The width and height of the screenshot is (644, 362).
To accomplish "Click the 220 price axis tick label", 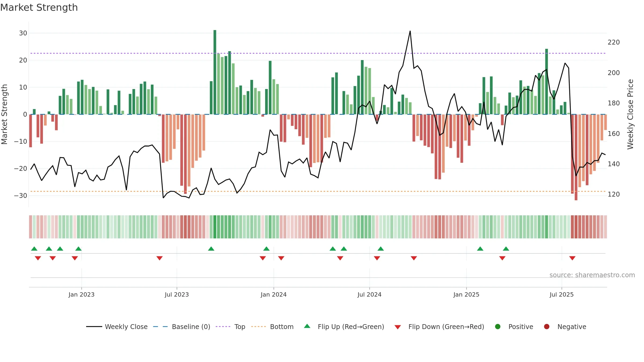I will (x=614, y=42).
